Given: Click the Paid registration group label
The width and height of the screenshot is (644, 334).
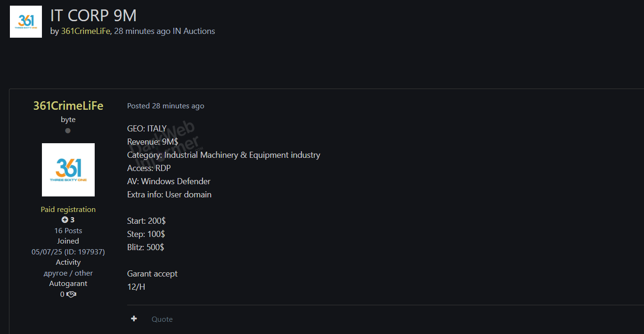Looking at the screenshot, I should 68,209.
